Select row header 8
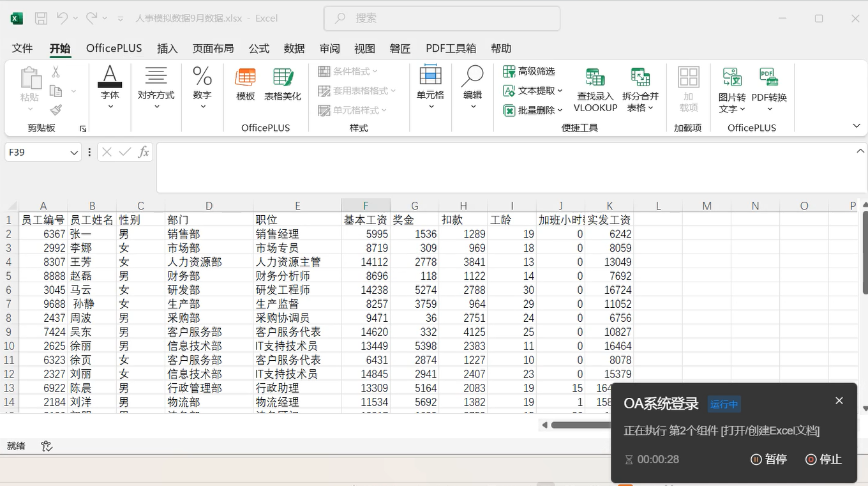Screen dimensions: 868x486 click(9, 318)
